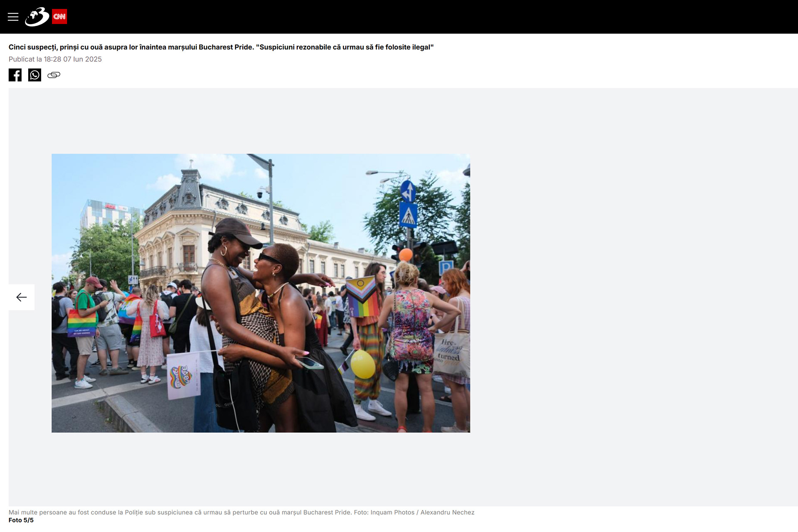Click the white "Love" flag in photo
This screenshot has width=798, height=532.
183,375
